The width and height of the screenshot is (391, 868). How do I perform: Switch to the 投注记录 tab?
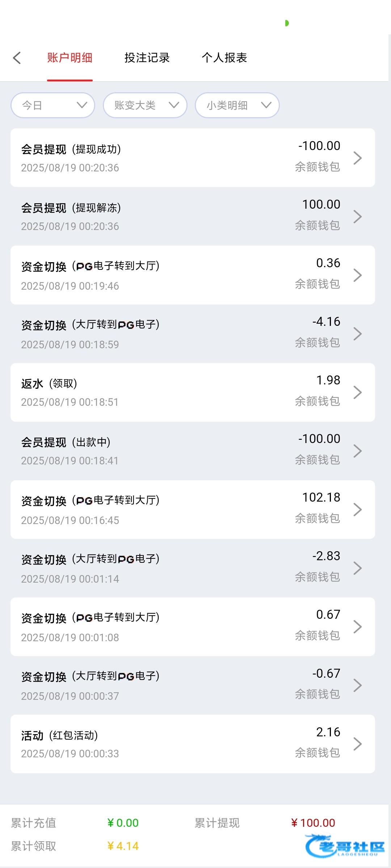click(147, 58)
